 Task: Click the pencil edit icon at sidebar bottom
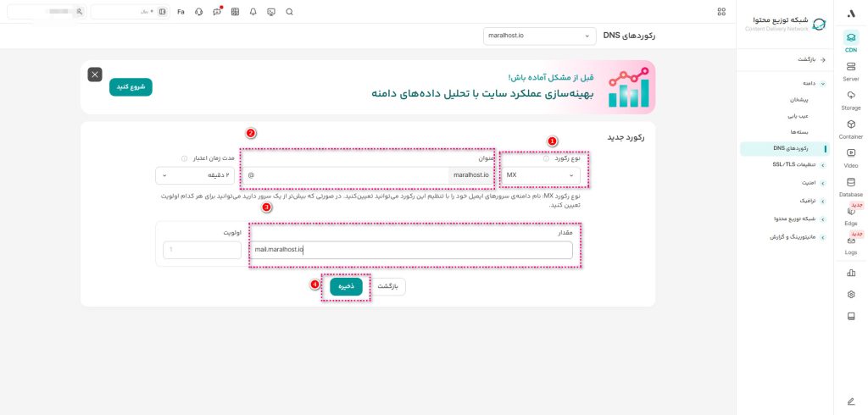click(851, 401)
